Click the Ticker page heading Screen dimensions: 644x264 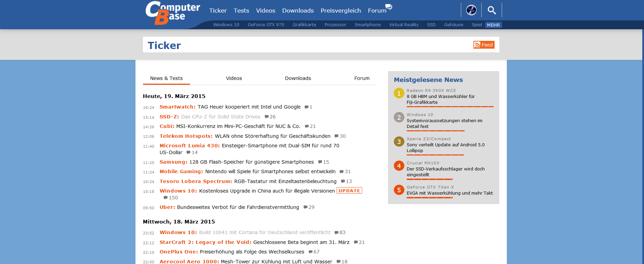[164, 45]
